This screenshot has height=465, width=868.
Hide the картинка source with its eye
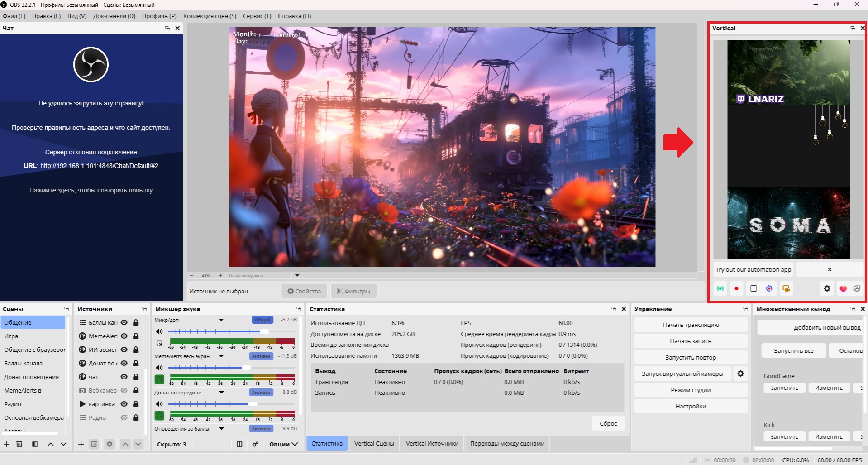[124, 404]
